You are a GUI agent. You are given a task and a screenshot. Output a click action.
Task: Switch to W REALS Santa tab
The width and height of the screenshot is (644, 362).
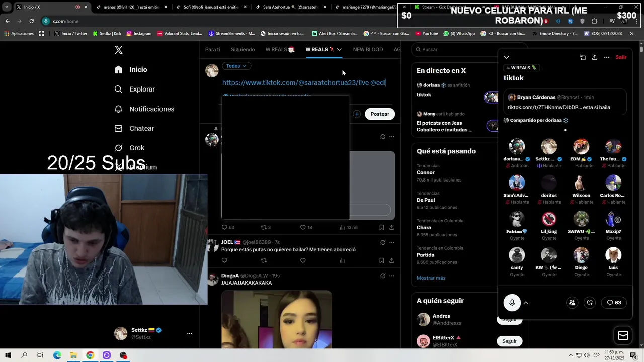pos(280,49)
